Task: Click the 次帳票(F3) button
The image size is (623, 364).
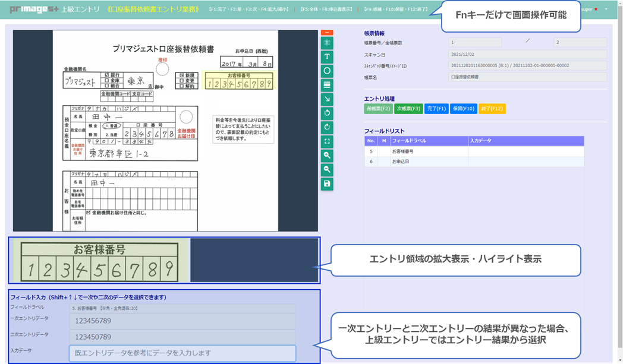Action: click(x=408, y=109)
